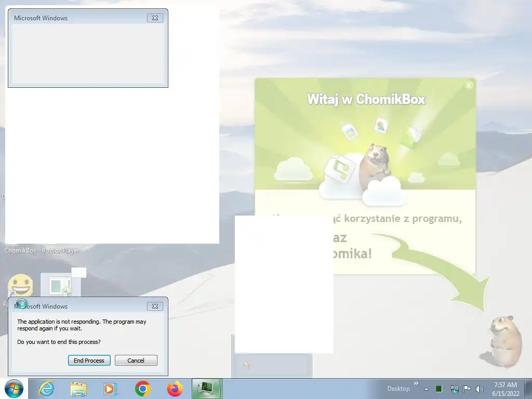532x399 pixels.
Task: Launch Google Chrome from the taskbar
Action: click(x=143, y=389)
